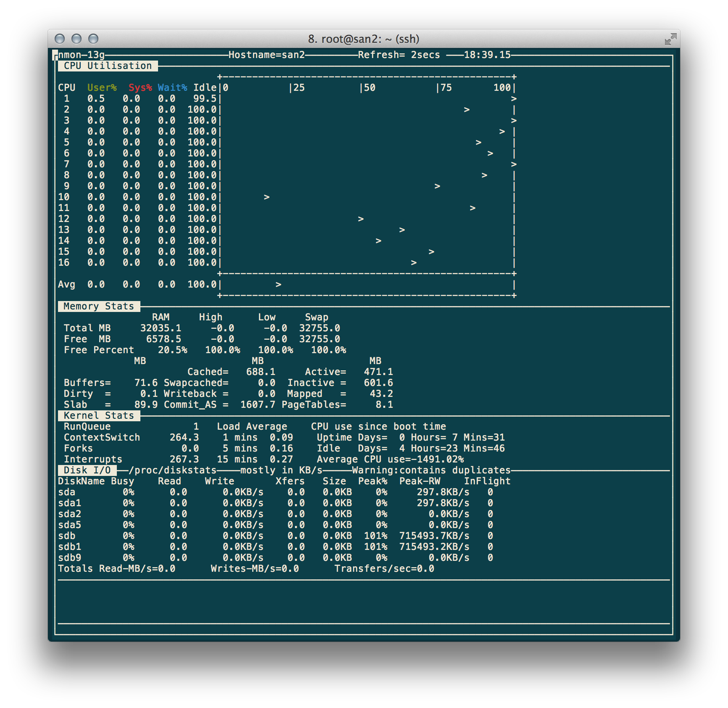Click 15 mins load value '0.27'
The image size is (728, 708).
tap(281, 459)
